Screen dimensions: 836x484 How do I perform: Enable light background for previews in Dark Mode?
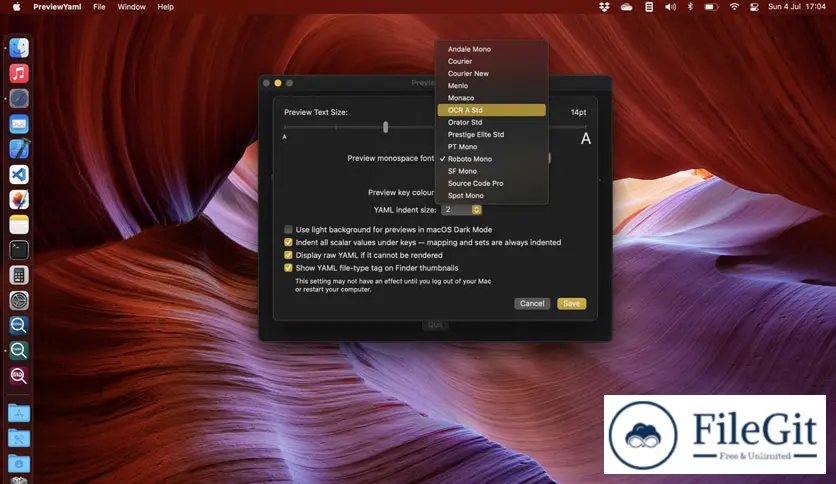[288, 230]
